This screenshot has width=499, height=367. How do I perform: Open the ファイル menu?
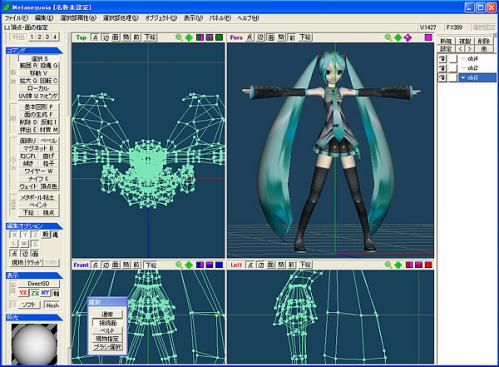[16, 18]
